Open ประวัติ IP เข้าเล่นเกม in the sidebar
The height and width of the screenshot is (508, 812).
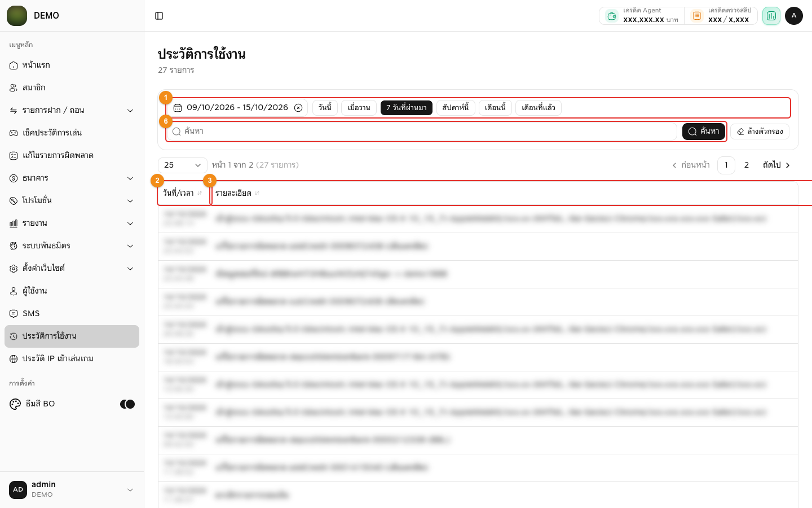72,359
